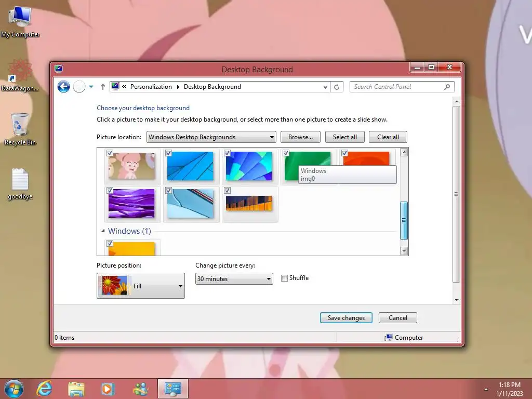
Task: Click the Cancel button
Action: 397,317
